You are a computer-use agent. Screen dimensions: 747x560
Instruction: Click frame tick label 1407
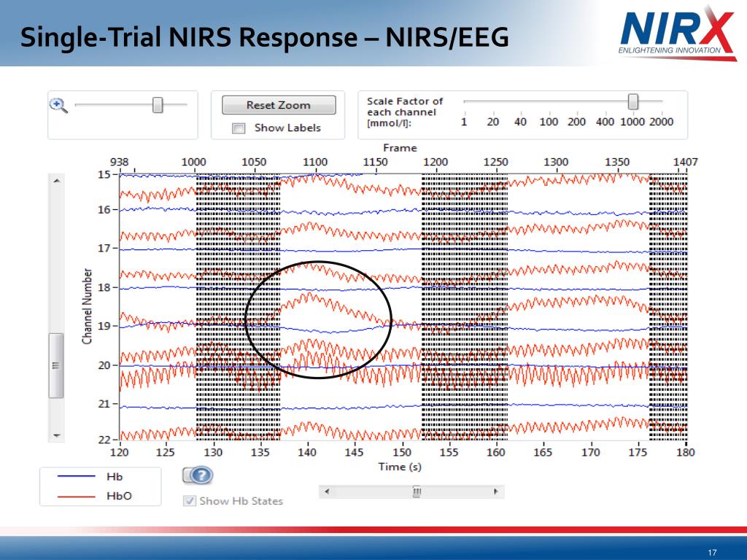point(685,162)
